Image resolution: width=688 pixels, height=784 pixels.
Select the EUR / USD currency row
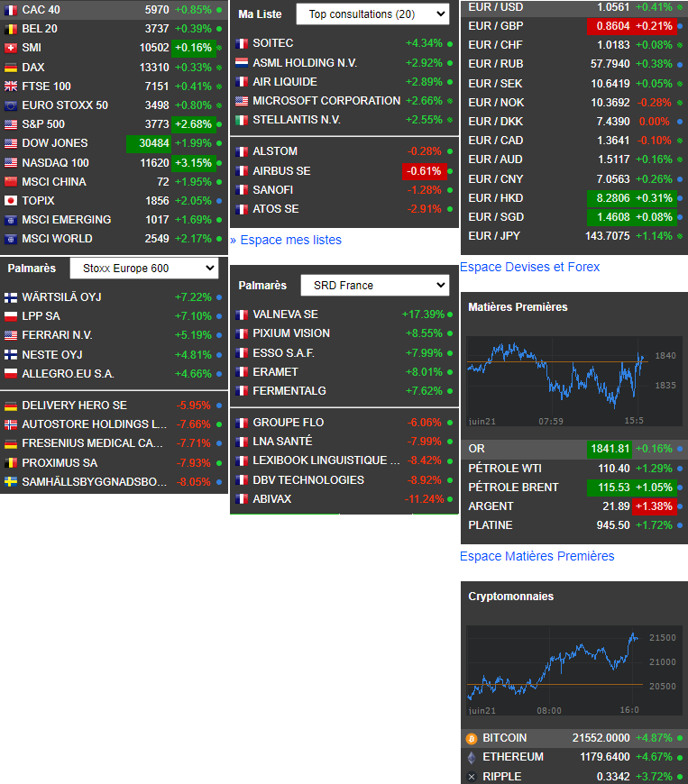[573, 7]
